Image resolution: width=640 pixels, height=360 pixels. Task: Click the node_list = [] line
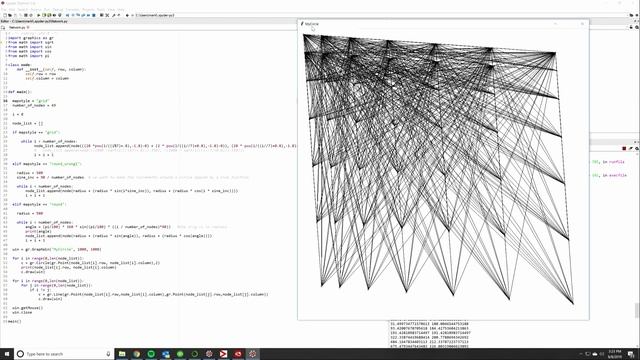click(x=27, y=123)
